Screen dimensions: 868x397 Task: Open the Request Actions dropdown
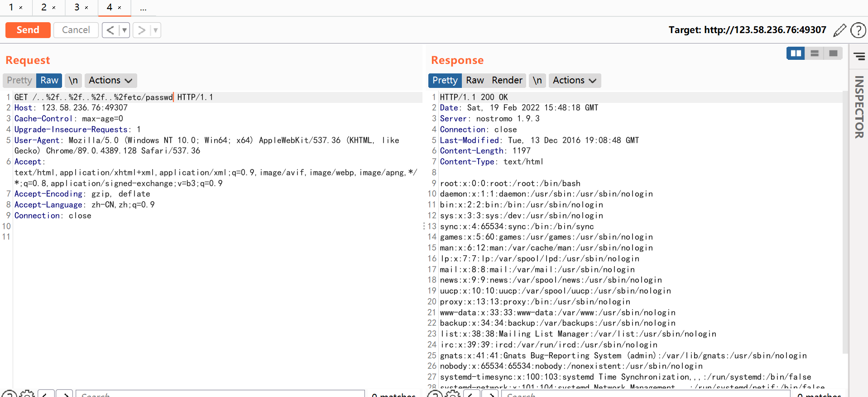(110, 80)
